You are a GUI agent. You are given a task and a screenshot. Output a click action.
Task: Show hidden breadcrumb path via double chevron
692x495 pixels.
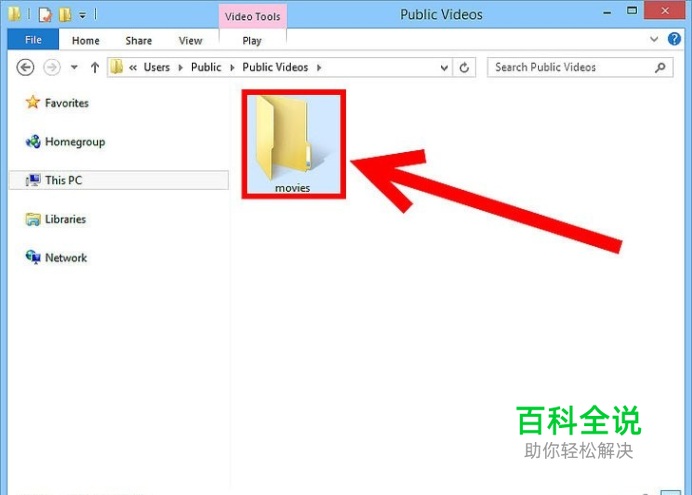pos(133,68)
